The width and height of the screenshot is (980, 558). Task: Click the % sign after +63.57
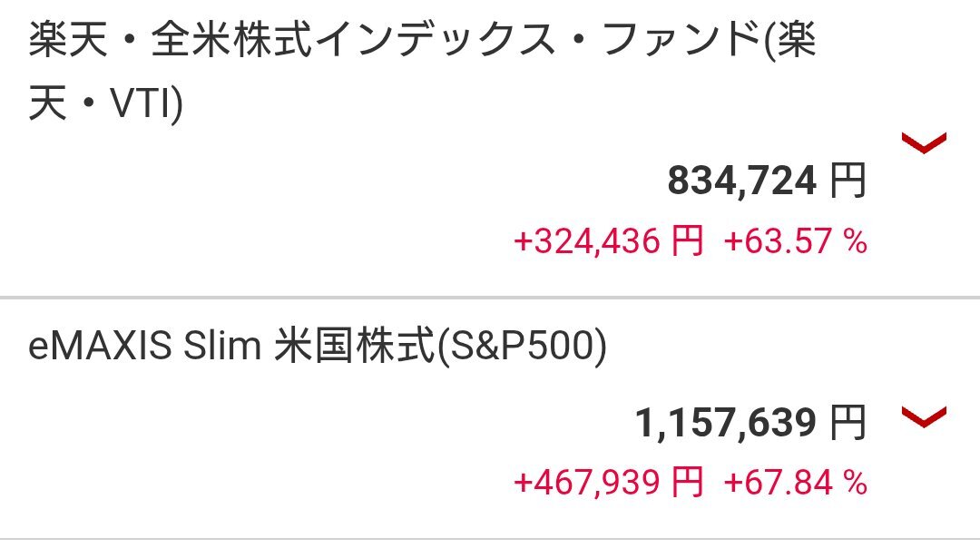[856, 241]
